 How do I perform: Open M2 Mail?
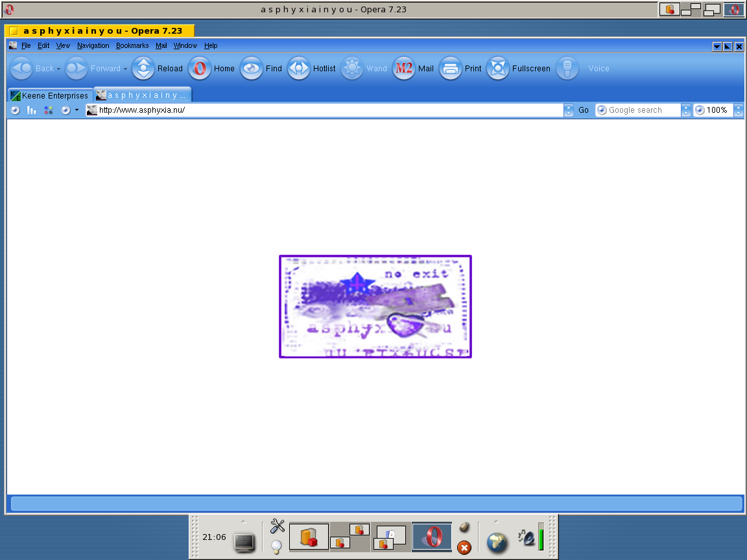click(413, 69)
